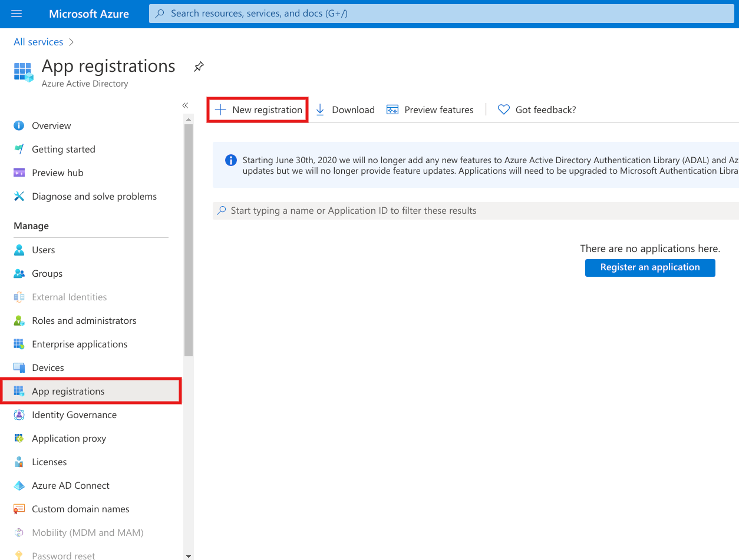This screenshot has width=739, height=560.
Task: Collapse the sidebar with double chevron
Action: pyautogui.click(x=185, y=105)
